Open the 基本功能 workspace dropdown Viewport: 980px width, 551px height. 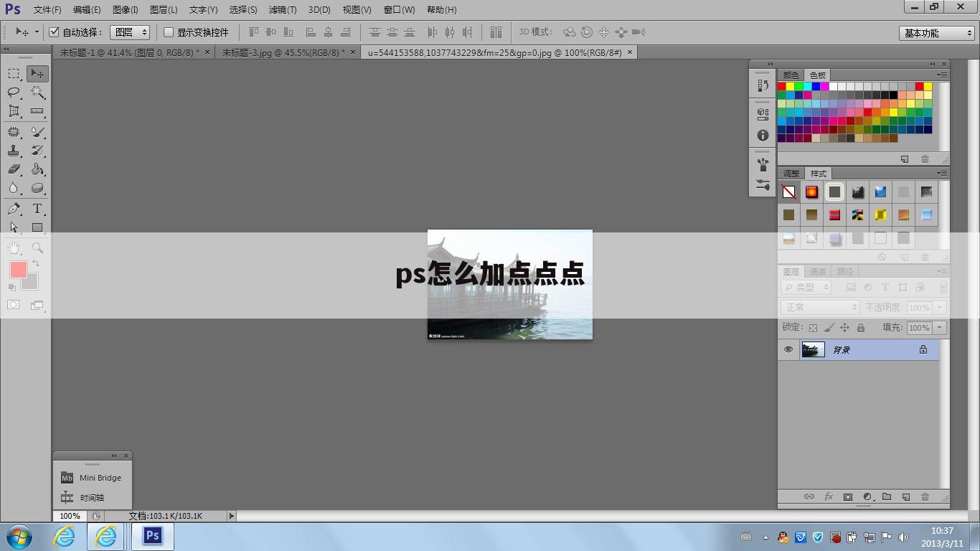click(x=936, y=33)
